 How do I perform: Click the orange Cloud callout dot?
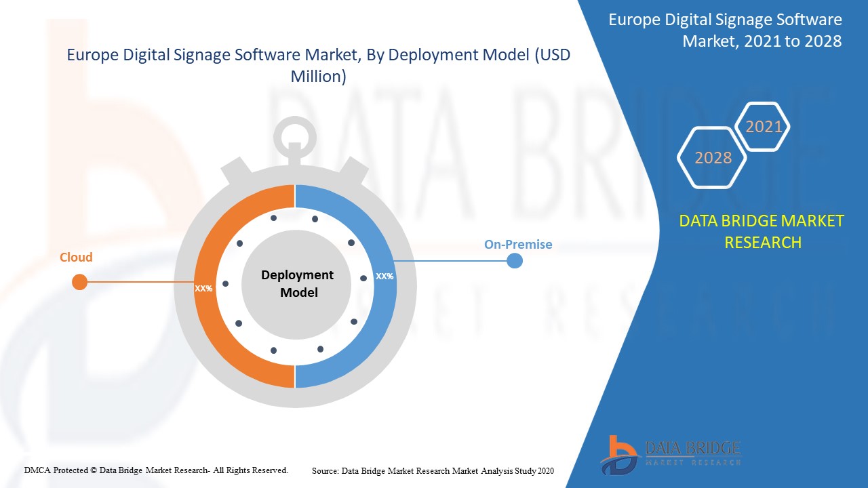tap(79, 282)
